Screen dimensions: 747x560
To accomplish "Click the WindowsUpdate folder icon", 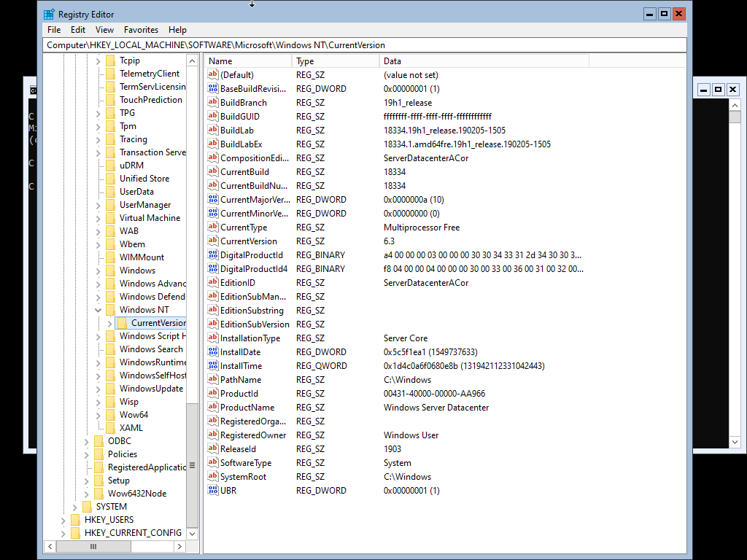I will click(x=111, y=389).
